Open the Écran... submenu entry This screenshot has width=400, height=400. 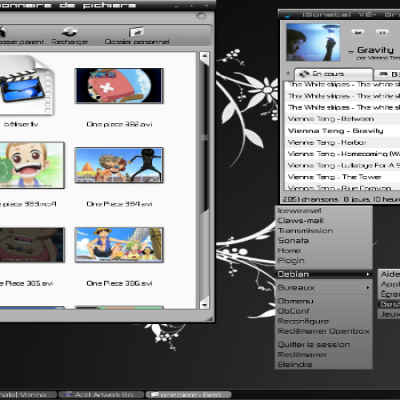click(x=389, y=294)
